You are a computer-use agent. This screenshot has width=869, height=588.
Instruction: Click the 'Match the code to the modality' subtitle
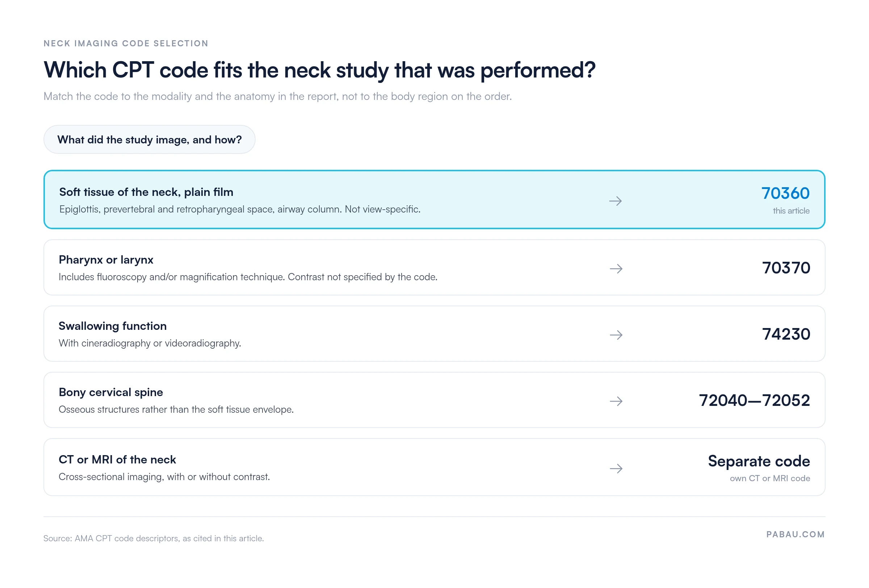[277, 96]
